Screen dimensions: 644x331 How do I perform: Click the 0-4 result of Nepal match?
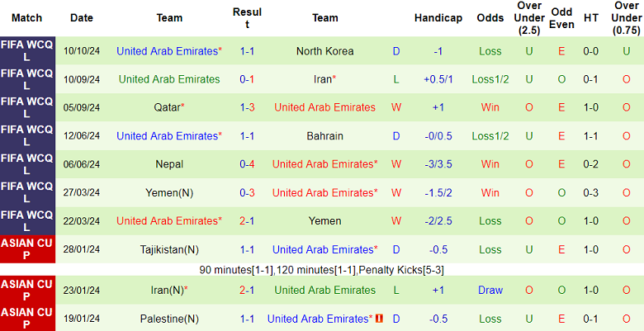pos(247,164)
